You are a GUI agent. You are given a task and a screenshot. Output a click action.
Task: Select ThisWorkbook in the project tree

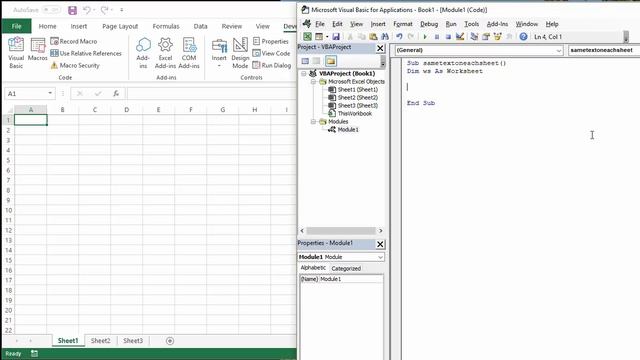point(355,114)
